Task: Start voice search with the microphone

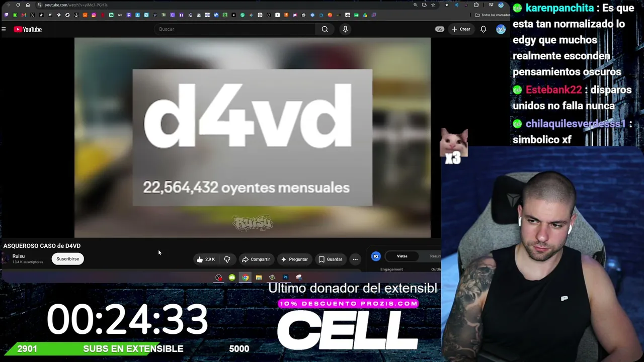Action: click(345, 29)
